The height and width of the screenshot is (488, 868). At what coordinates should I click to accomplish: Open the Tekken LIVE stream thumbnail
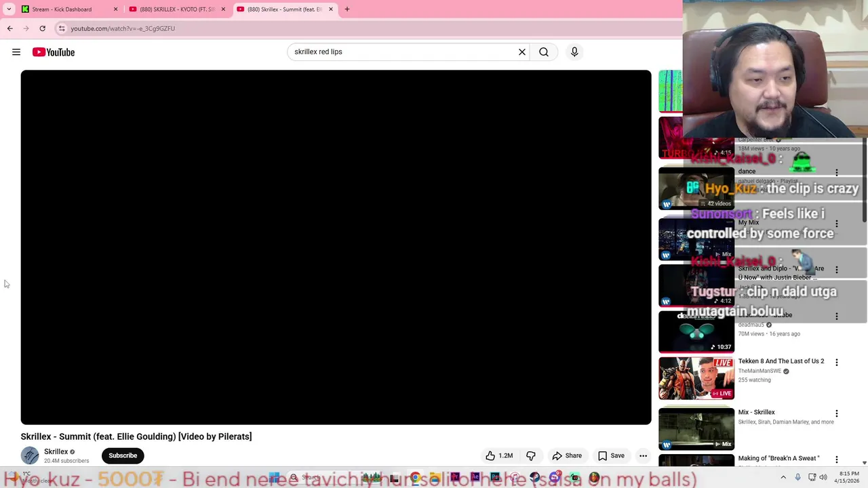coord(696,378)
